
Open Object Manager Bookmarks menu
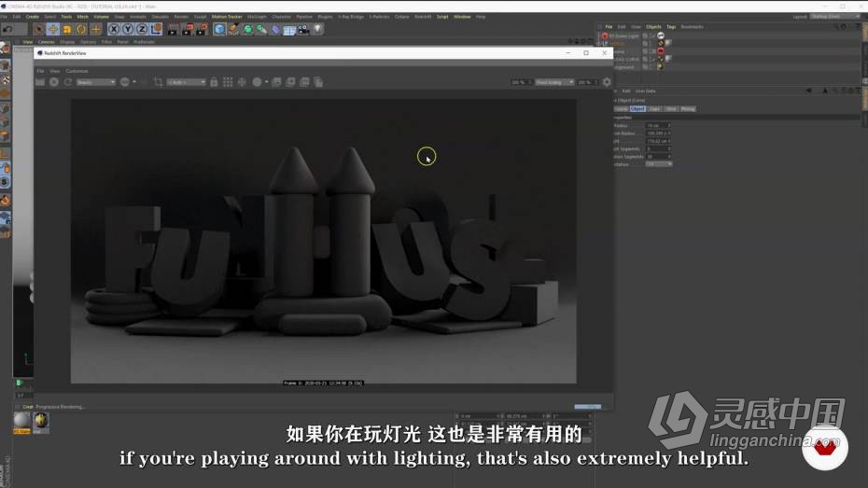tap(692, 26)
